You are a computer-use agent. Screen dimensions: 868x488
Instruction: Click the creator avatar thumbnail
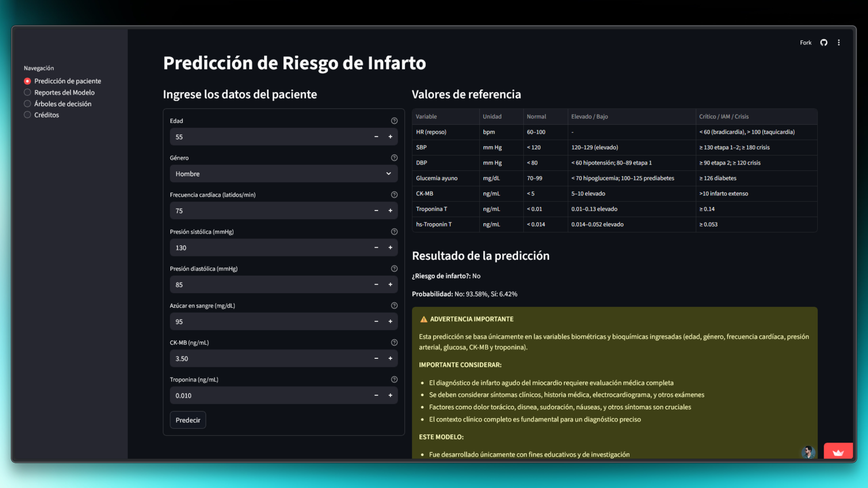pos(808,451)
